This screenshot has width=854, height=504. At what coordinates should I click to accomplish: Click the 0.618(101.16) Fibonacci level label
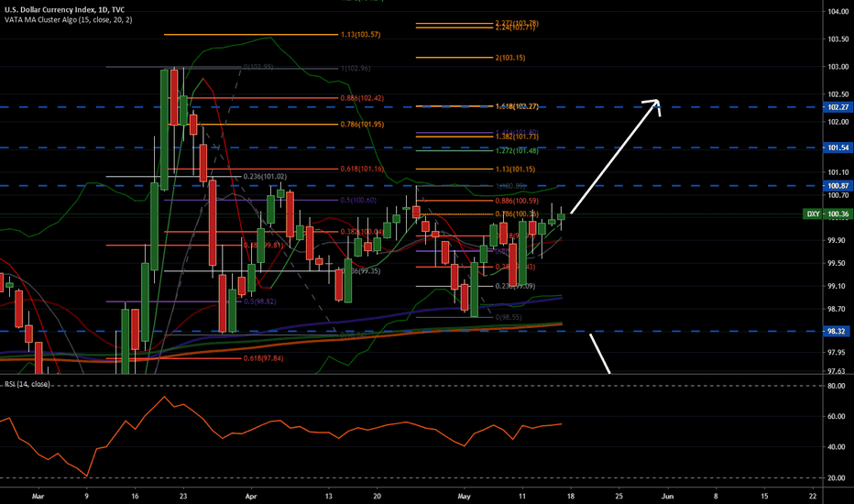click(x=362, y=169)
